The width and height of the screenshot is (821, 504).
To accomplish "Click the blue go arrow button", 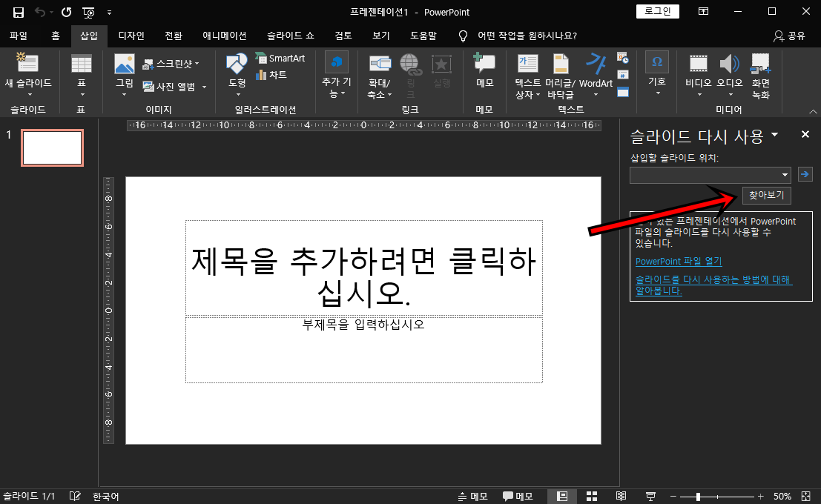I will (805, 174).
